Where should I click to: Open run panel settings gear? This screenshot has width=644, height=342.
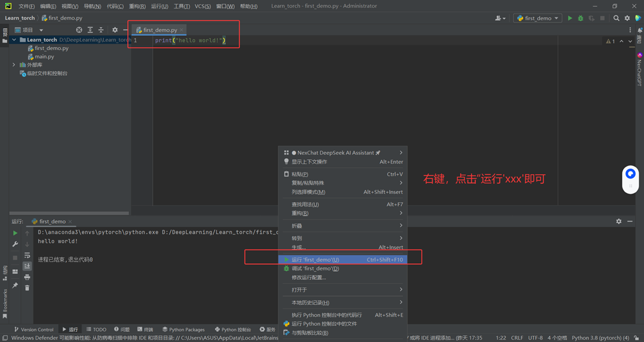point(618,221)
